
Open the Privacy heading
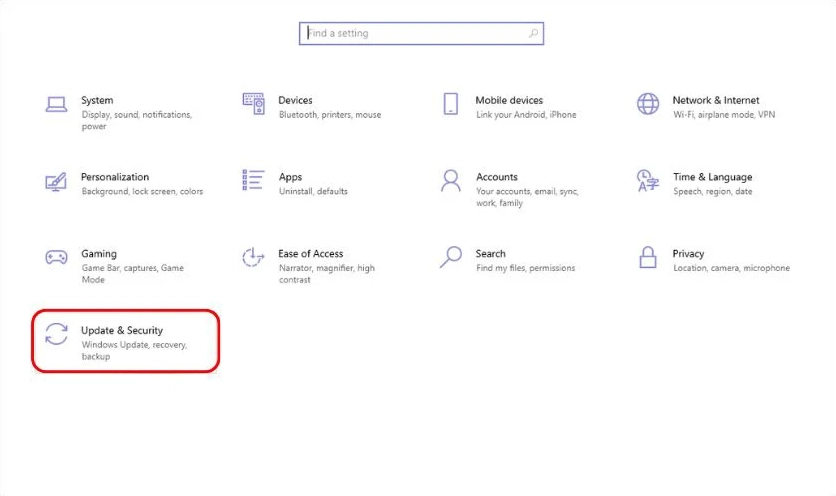[x=688, y=254]
